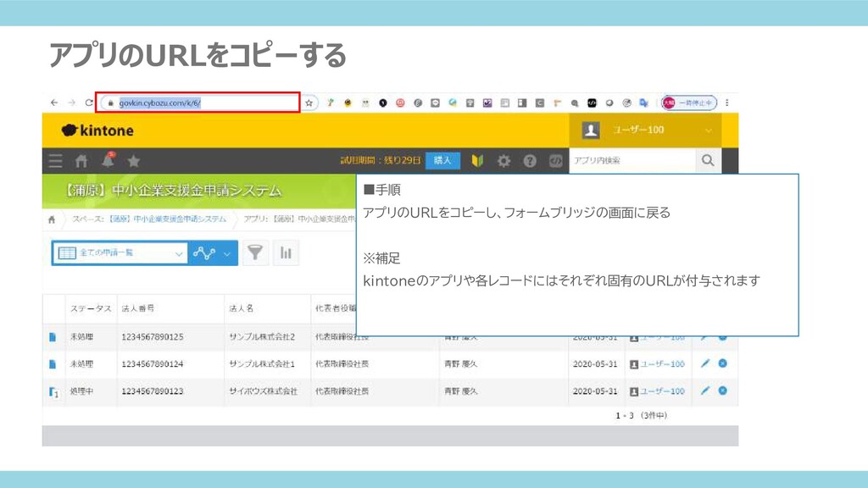The height and width of the screenshot is (488, 868).
Task: Open the help question mark icon
Action: [530, 161]
